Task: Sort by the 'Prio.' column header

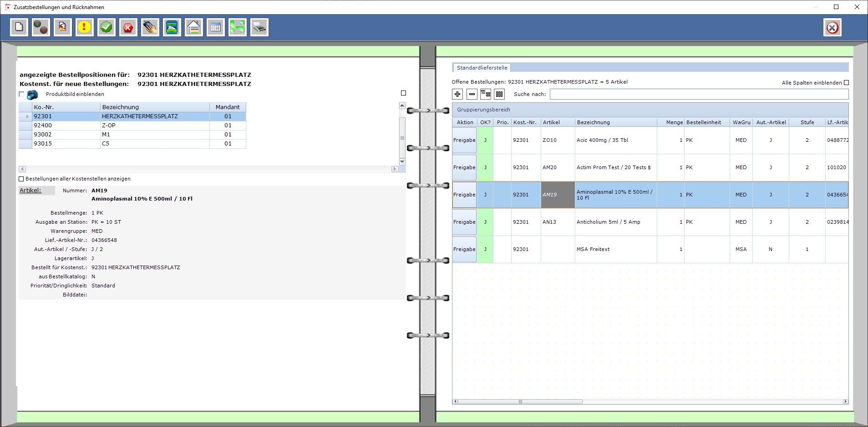Action: (x=503, y=122)
